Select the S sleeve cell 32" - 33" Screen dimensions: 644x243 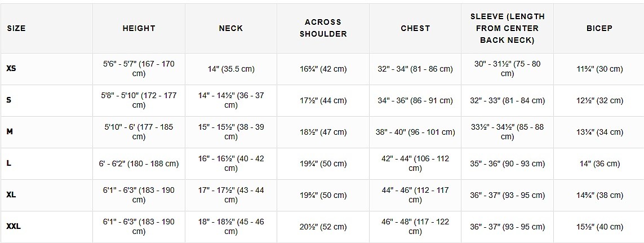pos(507,100)
